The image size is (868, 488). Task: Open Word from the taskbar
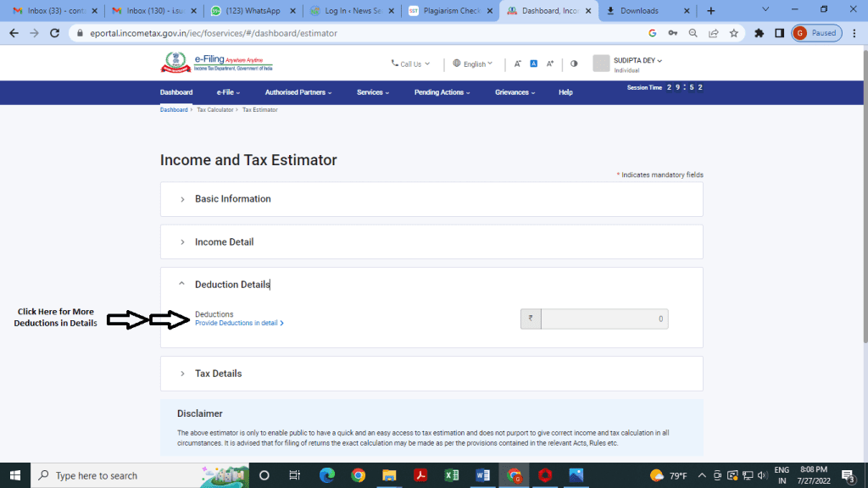coord(482,475)
